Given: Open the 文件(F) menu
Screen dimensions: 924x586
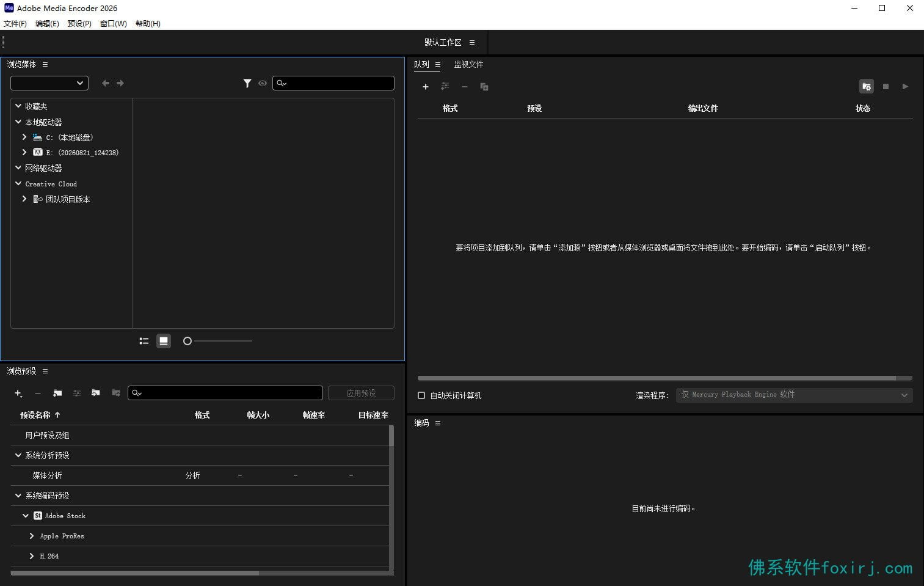Looking at the screenshot, I should 15,23.
